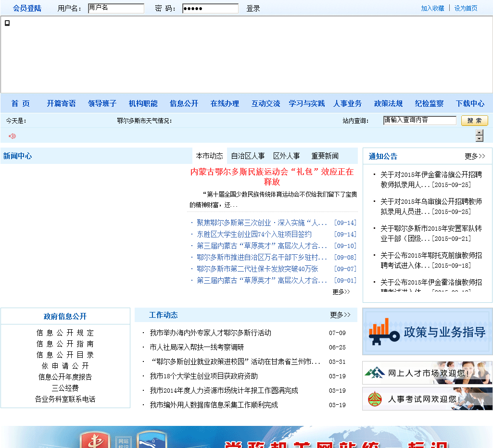The image size is (493, 448).
Task: Open 纪检监察 navigation item
Action: [x=429, y=103]
